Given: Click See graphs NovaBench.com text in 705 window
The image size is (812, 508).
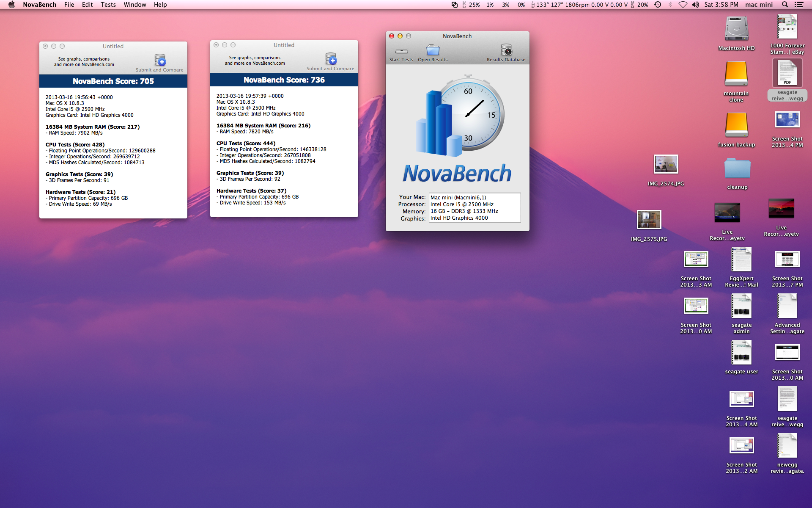Looking at the screenshot, I should [84, 62].
